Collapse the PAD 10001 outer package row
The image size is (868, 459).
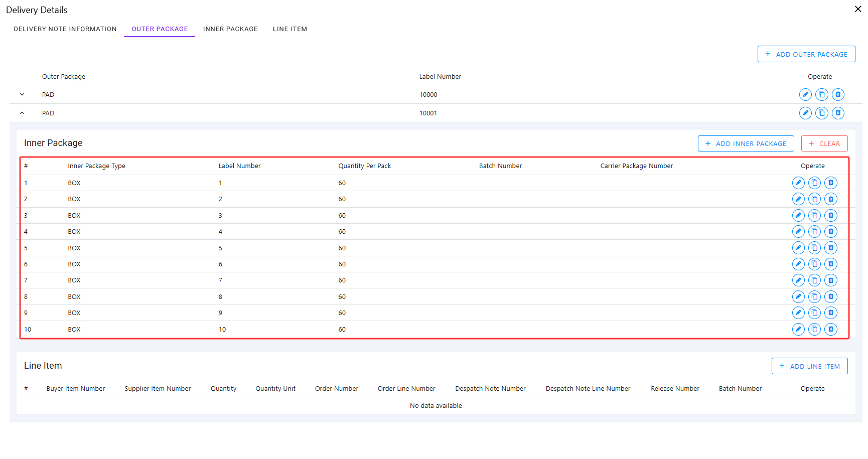22,113
